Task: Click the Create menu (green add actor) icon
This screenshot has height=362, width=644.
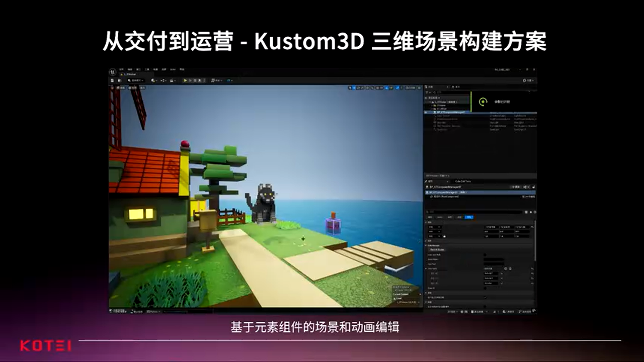Action: tap(152, 80)
